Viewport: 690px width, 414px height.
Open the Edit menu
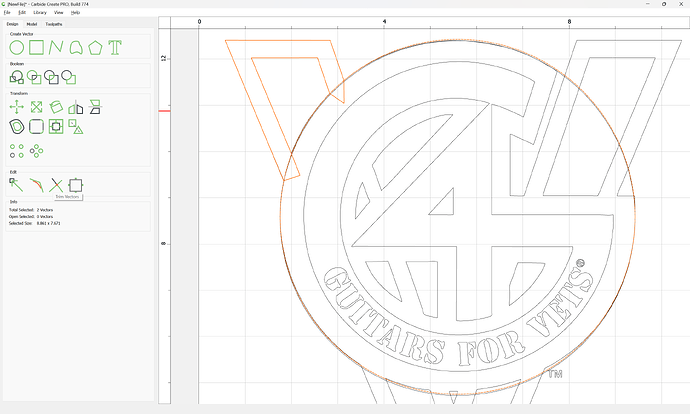click(x=22, y=13)
